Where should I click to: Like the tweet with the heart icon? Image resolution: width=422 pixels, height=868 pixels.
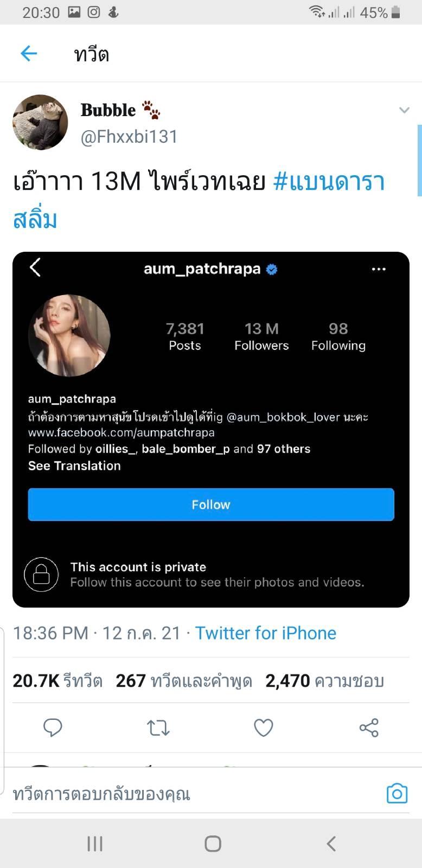pos(264,727)
